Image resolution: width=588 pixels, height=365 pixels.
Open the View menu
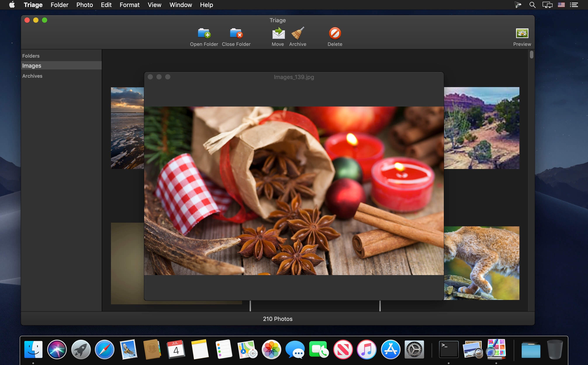(x=154, y=5)
